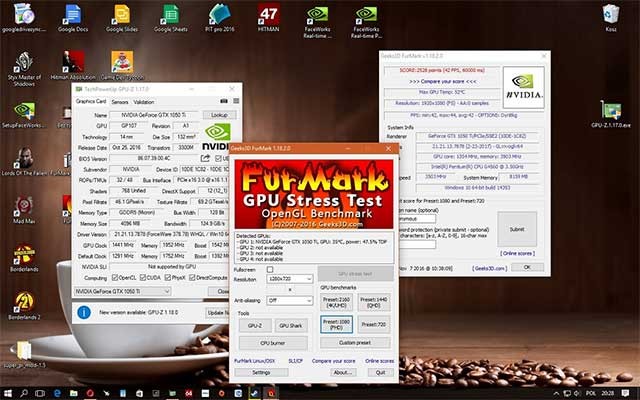Click the Lookup button in GPU-Z
Image resolution: width=640 pixels, height=400 pixels.
219,115
